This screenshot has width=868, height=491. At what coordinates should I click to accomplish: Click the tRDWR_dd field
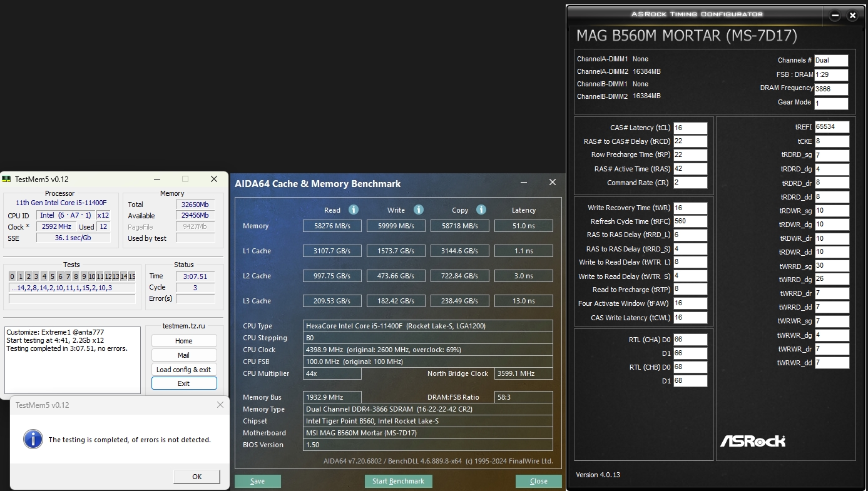(832, 252)
